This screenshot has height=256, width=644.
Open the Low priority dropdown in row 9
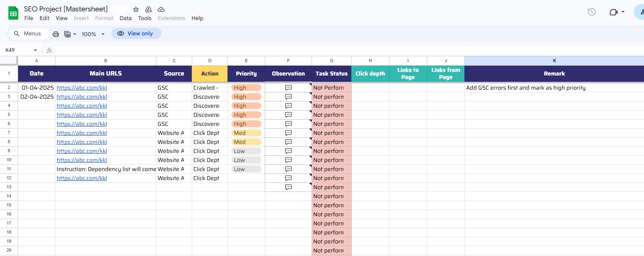click(246, 151)
